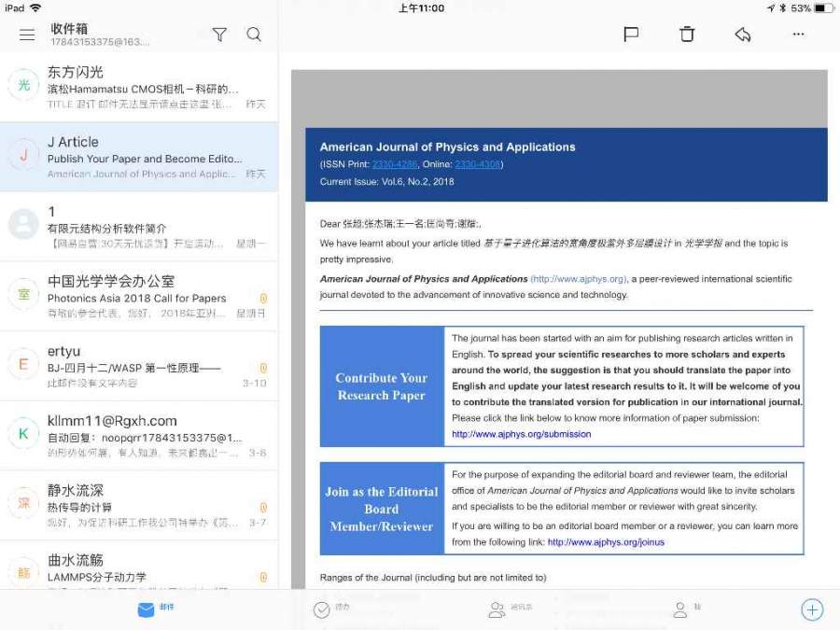
Task: Tap the American Journal of Physics header
Action: pyautogui.click(x=447, y=147)
